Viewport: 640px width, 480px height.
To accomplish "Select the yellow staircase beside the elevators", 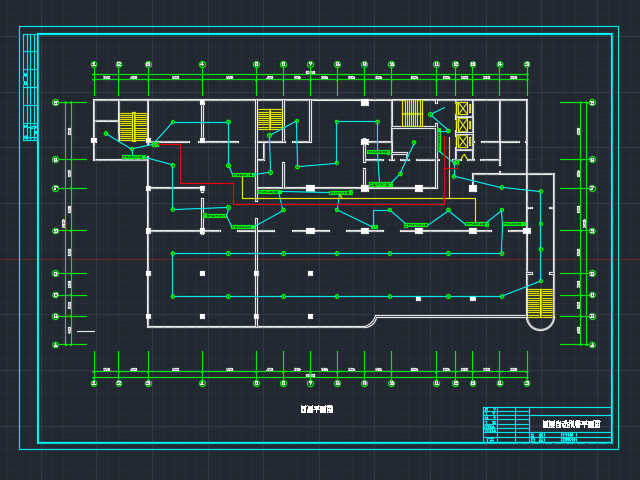I will pyautogui.click(x=412, y=113).
